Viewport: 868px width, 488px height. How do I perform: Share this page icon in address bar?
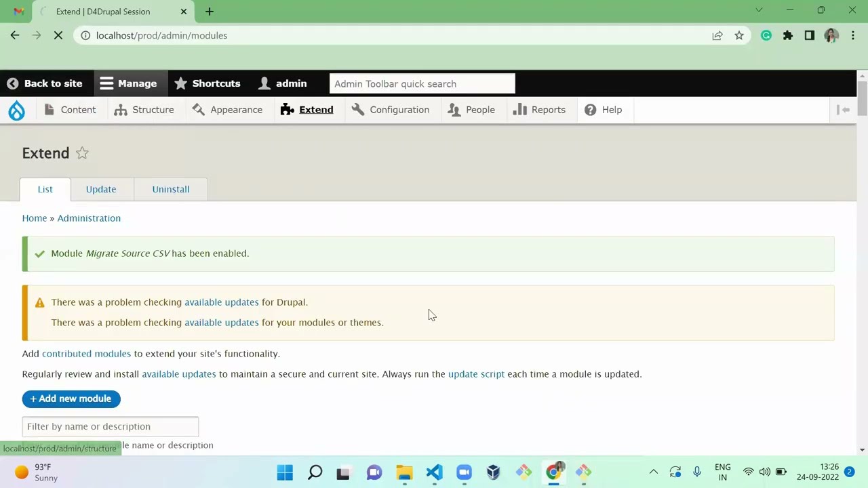717,35
